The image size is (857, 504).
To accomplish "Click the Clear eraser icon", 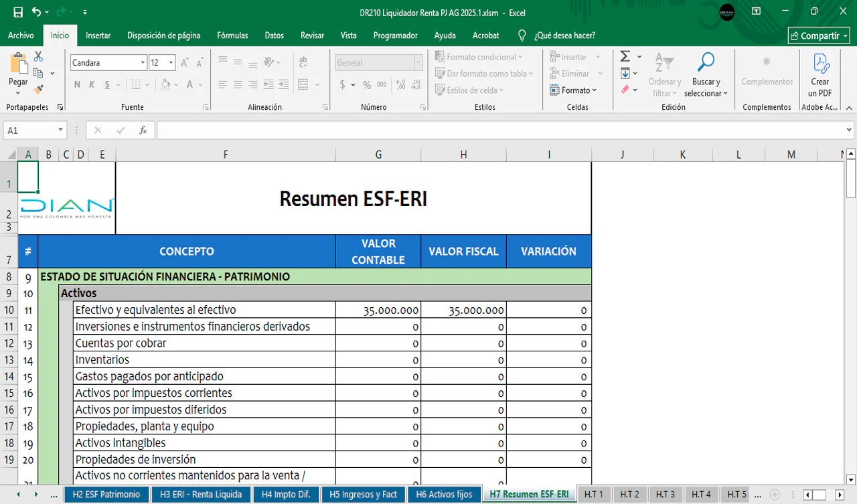I will pyautogui.click(x=625, y=90).
